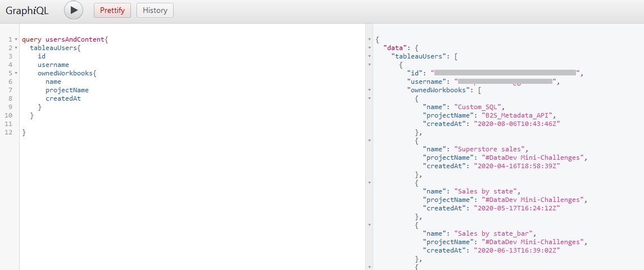This screenshot has width=644, height=270.
Task: Click the redacted "id" value in results
Action: (x=505, y=73)
